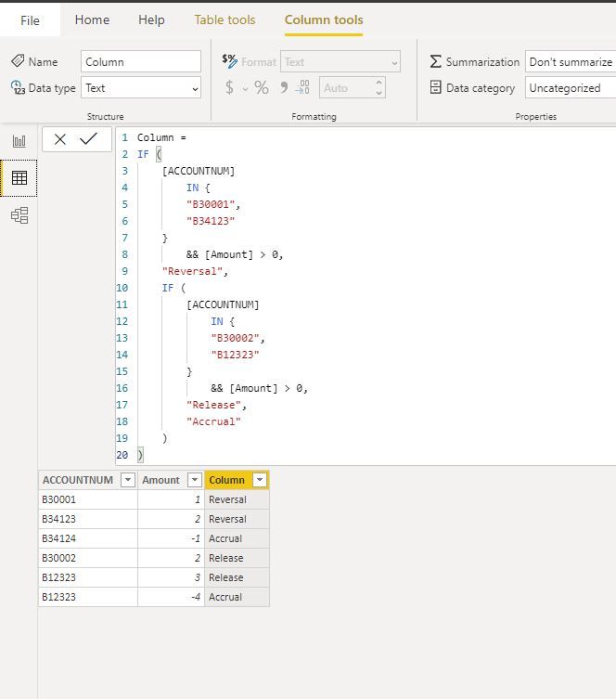Click cell B30002 in ACCOUNTNUM
616x699 pixels.
(88, 558)
